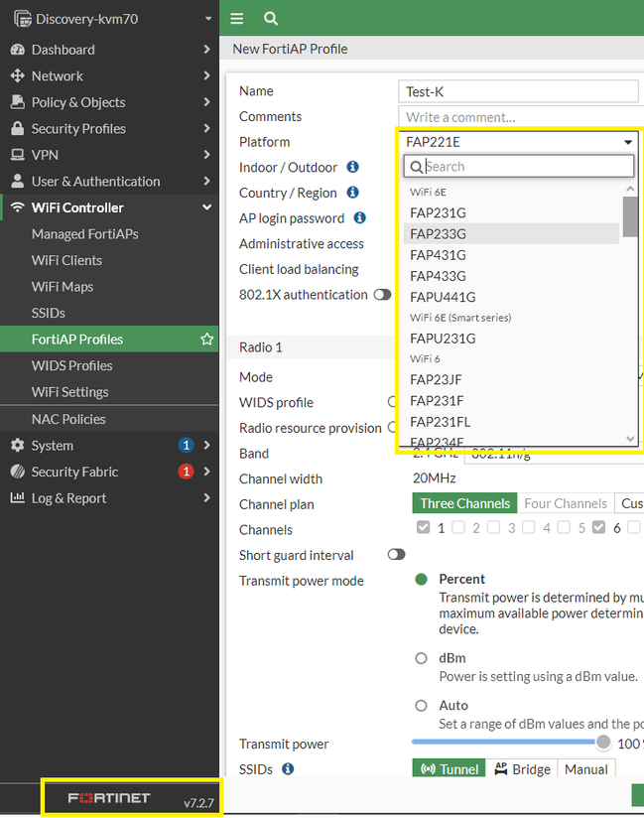Screen dimensions: 644x818
Task: Expand the Security Profiles menu
Action: click(109, 129)
